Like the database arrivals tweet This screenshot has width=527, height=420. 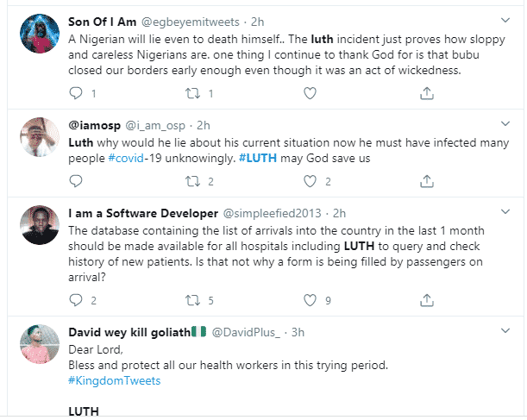tap(311, 299)
